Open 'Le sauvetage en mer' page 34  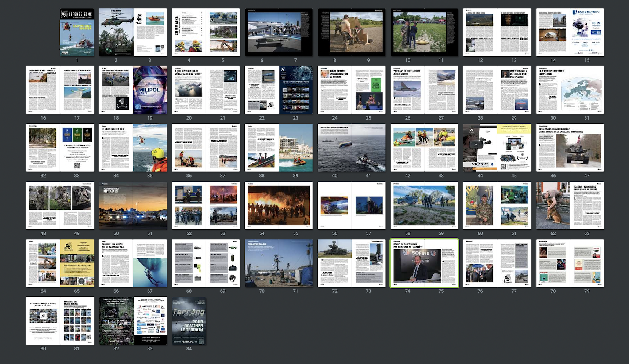tap(116, 148)
